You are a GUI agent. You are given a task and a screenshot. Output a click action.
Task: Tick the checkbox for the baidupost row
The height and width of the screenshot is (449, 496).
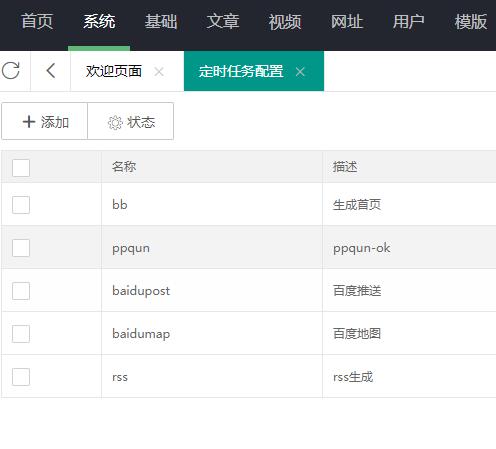click(21, 291)
